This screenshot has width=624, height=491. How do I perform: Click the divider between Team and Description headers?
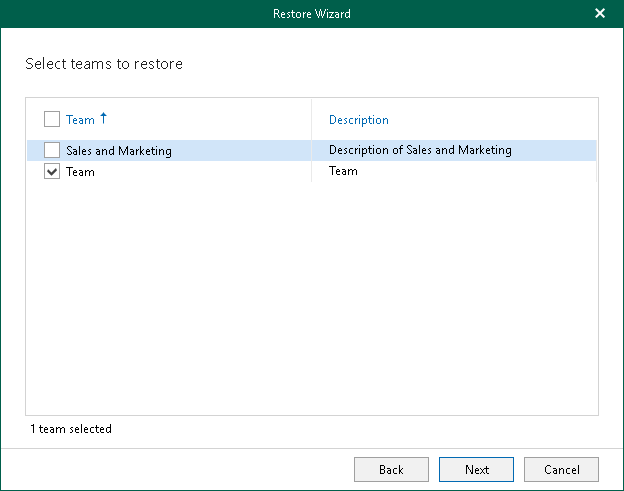click(x=311, y=120)
